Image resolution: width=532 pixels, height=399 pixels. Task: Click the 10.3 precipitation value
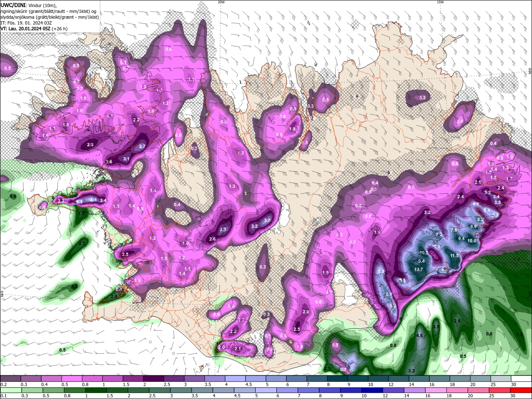tap(424, 253)
